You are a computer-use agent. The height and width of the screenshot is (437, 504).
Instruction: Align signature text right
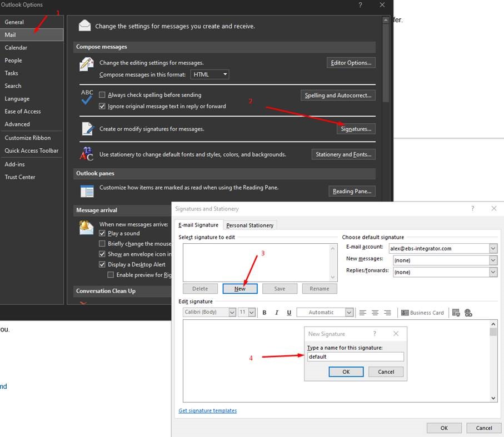(x=387, y=313)
